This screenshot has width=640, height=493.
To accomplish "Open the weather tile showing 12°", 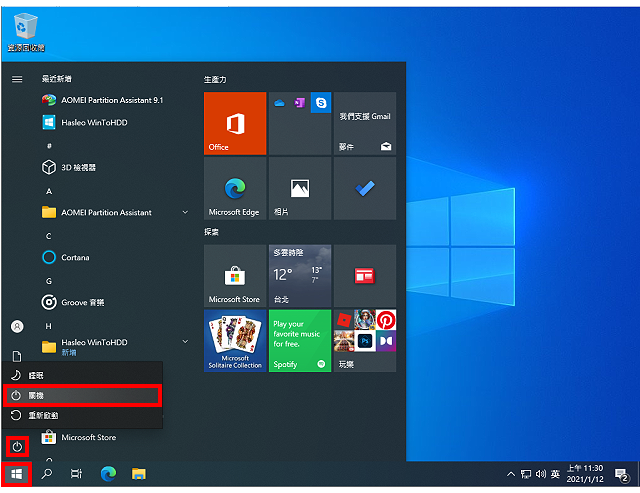I will (300, 276).
